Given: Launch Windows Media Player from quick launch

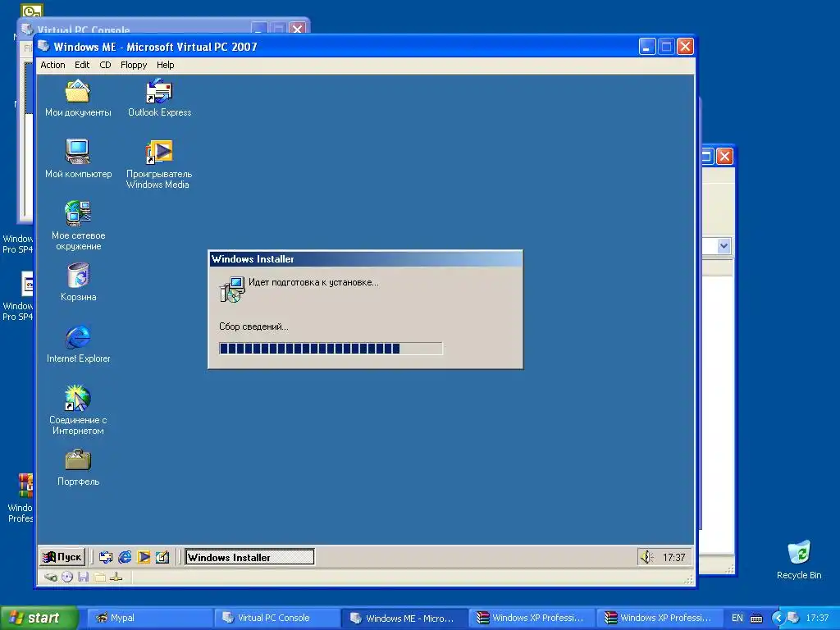Looking at the screenshot, I should pyautogui.click(x=144, y=557).
